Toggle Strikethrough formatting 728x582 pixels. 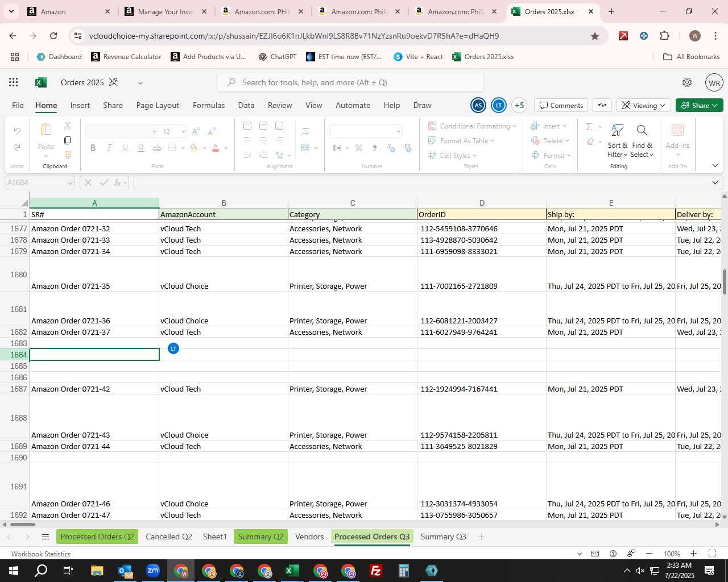tap(156, 148)
